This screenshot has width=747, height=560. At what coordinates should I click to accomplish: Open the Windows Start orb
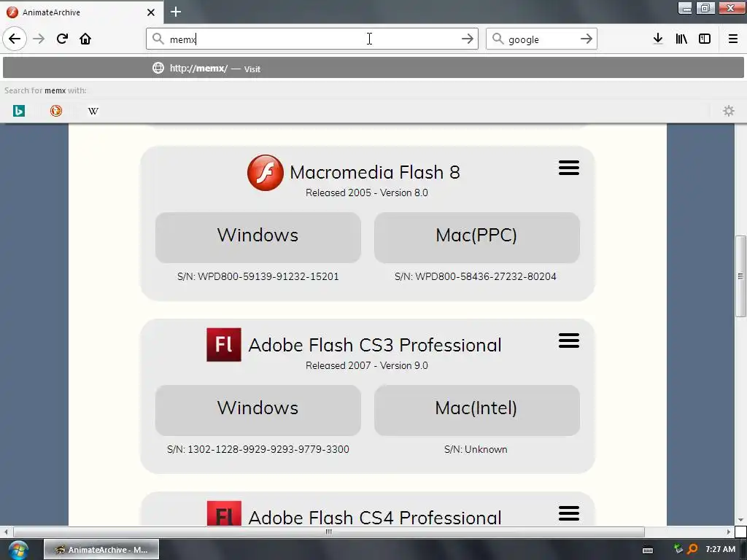coord(18,550)
